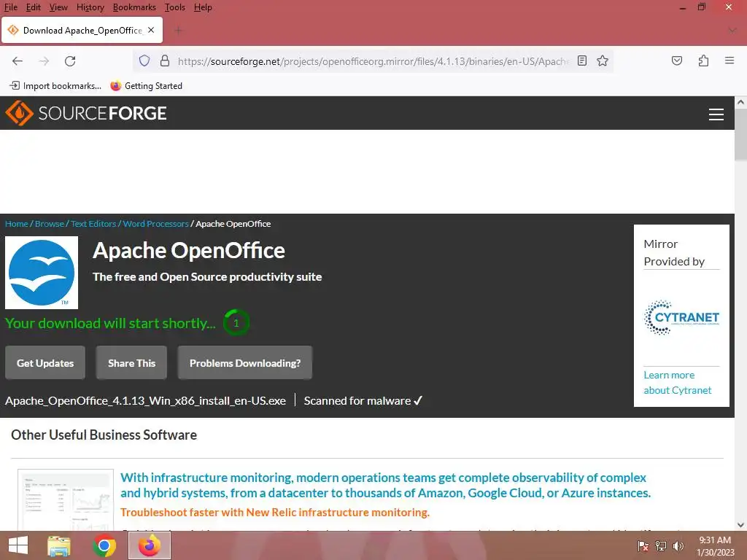Screen dimensions: 747x560
Task: Follow the Home breadcrumb link
Action: coord(17,224)
